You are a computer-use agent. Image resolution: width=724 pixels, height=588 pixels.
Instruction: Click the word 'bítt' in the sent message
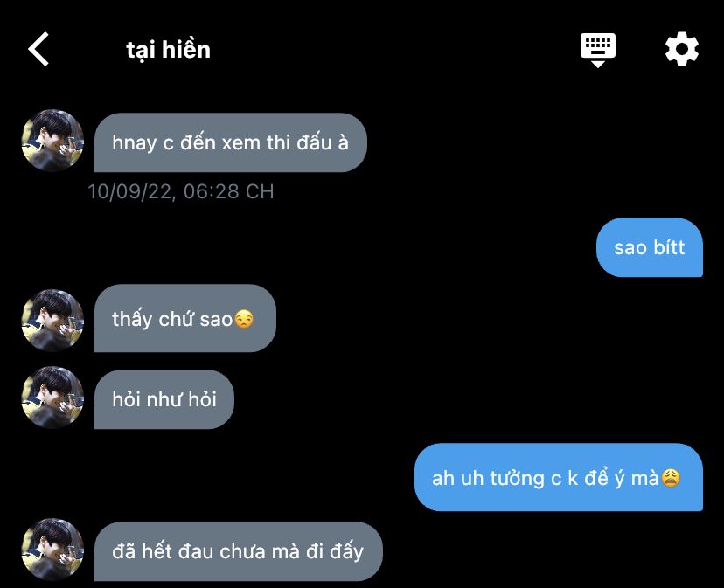(x=669, y=247)
